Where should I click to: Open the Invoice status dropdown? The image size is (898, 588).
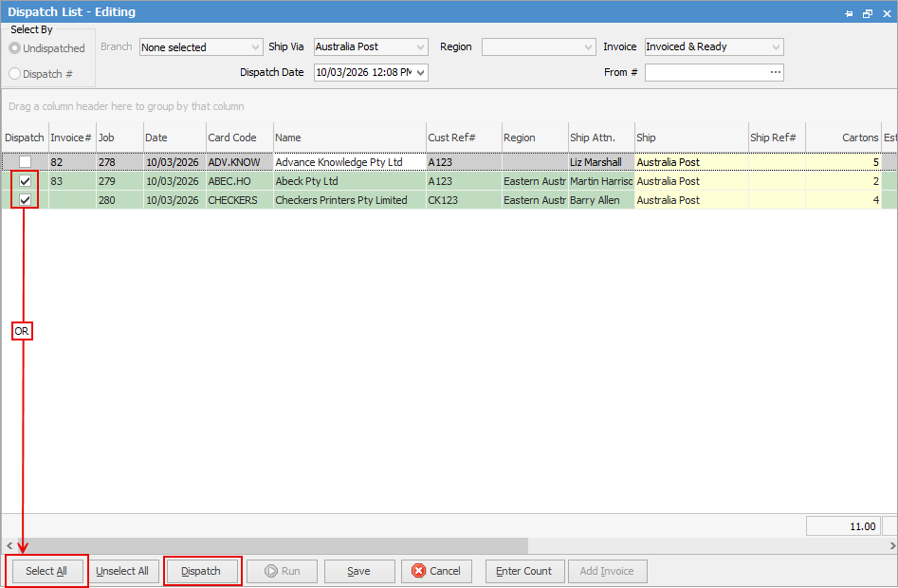[776, 47]
